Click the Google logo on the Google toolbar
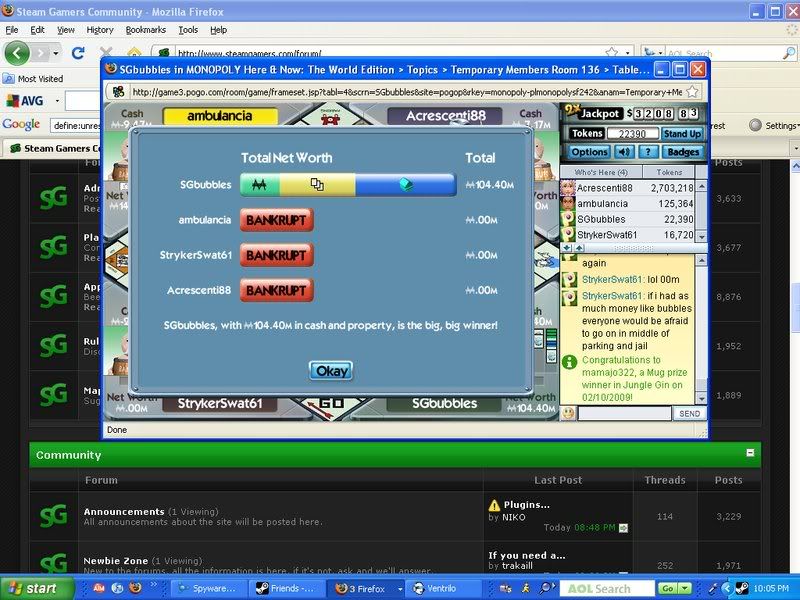 click(x=21, y=124)
